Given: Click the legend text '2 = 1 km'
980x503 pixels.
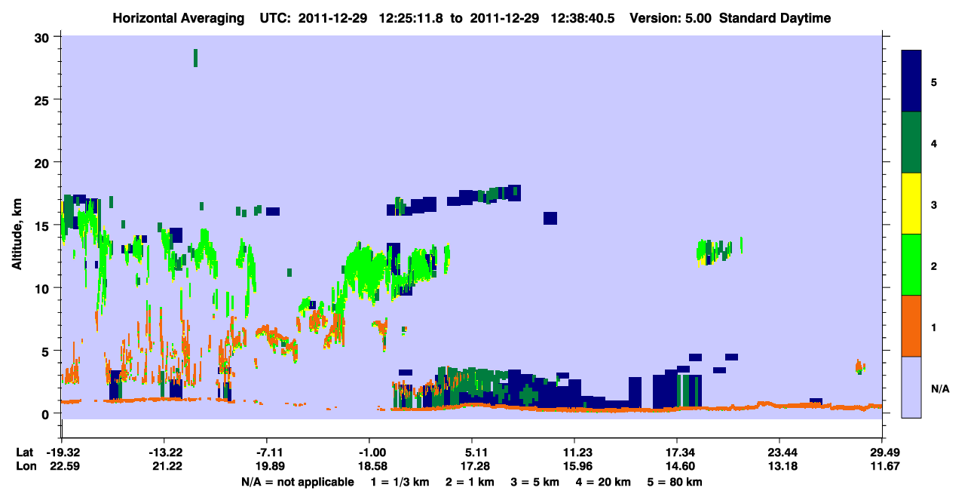Looking at the screenshot, I should [472, 482].
